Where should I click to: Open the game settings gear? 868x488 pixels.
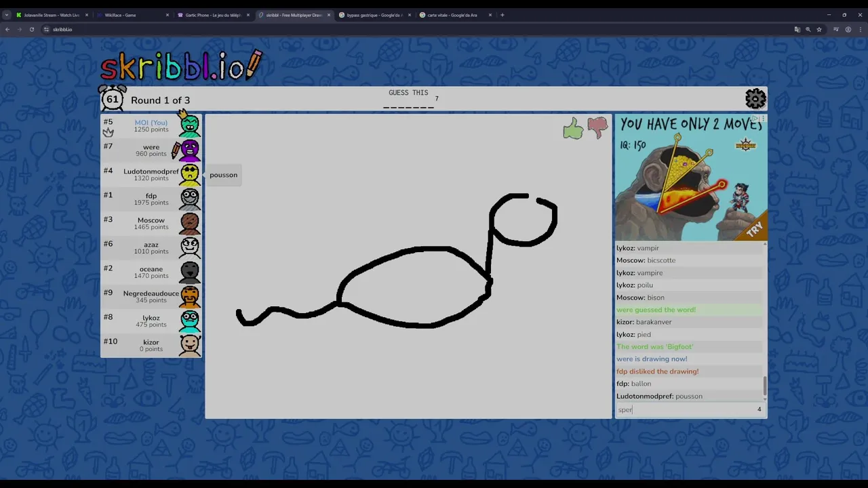pos(755,99)
